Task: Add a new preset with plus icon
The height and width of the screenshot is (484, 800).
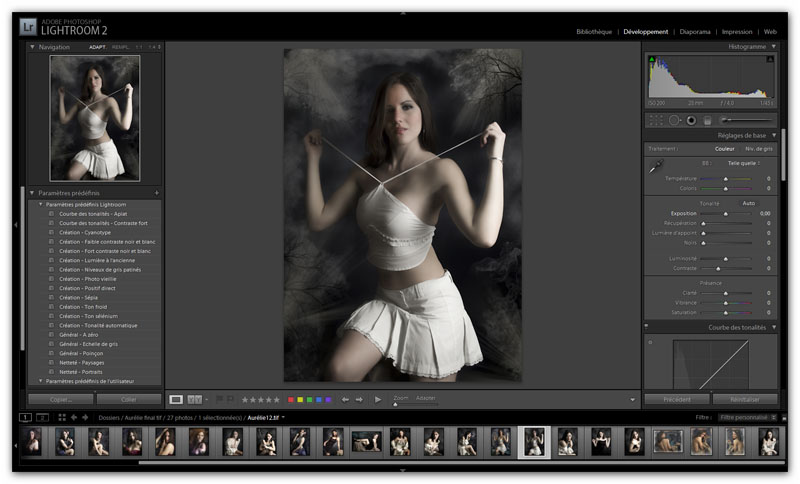Action: tap(156, 192)
